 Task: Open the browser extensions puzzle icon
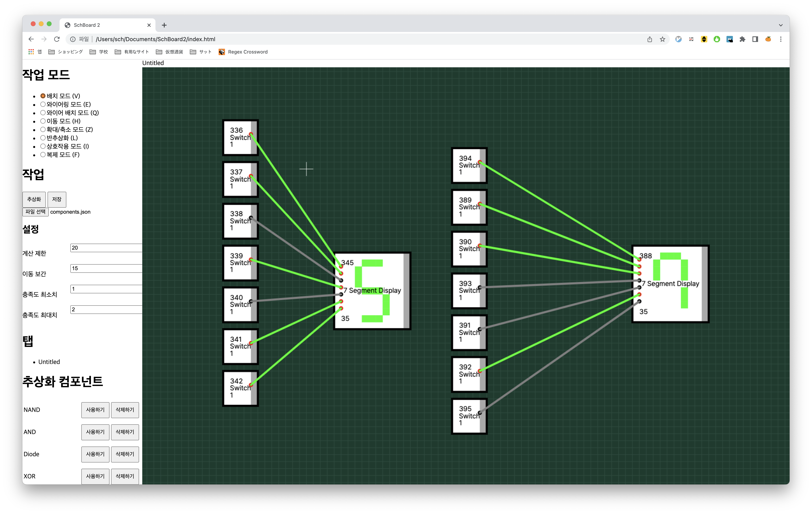tap(742, 39)
